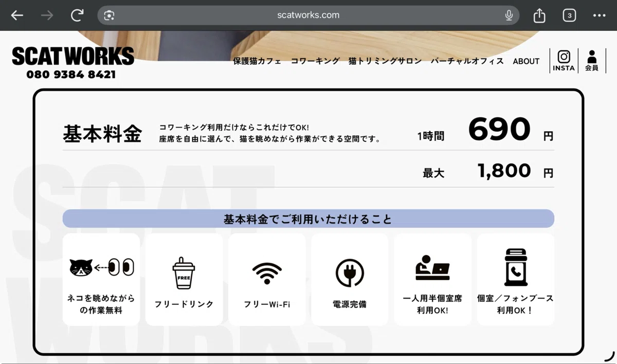Click the 基本料金 heading
Viewport: 617px width, 364px height.
[x=102, y=134]
